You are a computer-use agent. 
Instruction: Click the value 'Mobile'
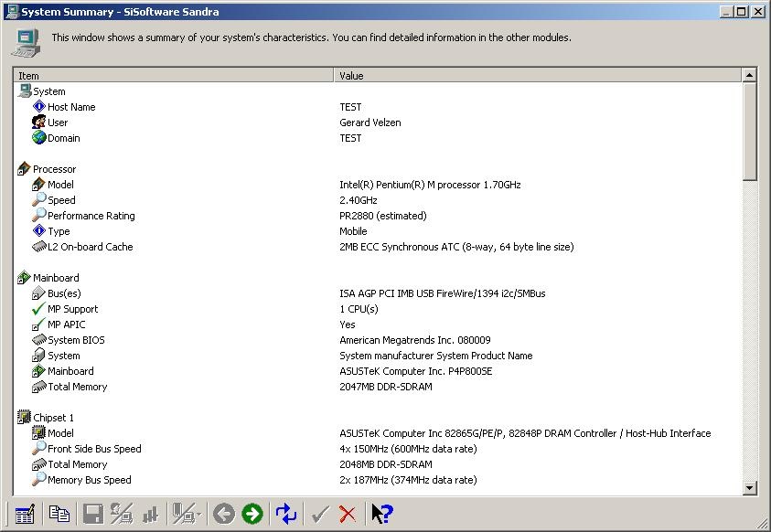pyautogui.click(x=353, y=231)
